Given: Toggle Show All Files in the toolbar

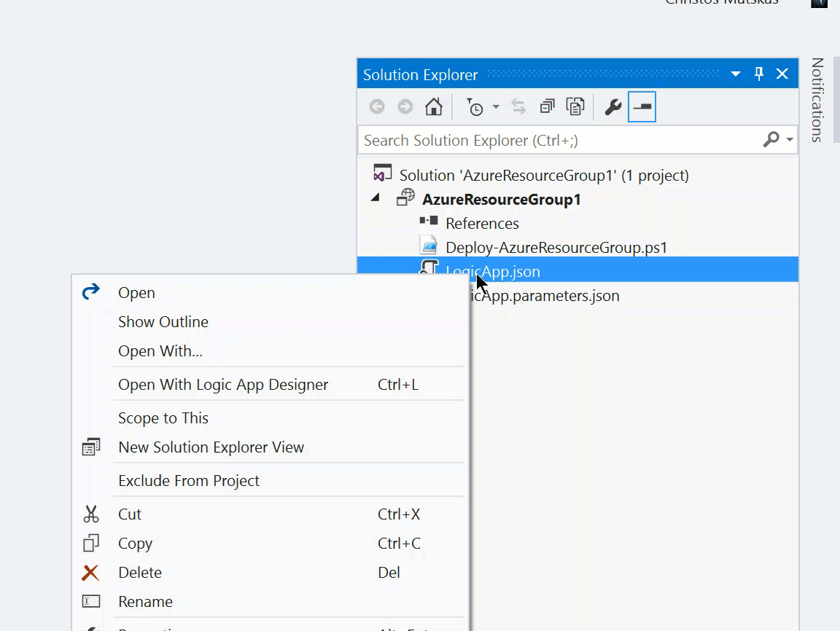Looking at the screenshot, I should click(575, 106).
